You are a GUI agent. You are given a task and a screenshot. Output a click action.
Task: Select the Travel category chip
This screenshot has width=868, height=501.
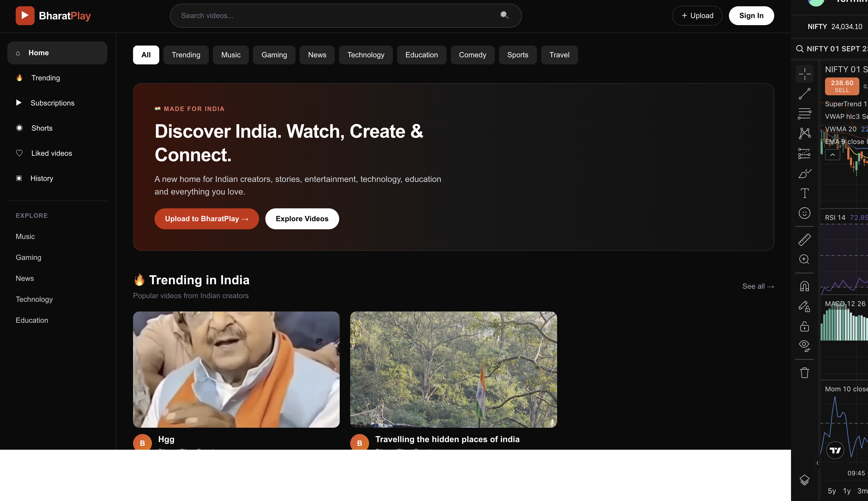(x=559, y=55)
